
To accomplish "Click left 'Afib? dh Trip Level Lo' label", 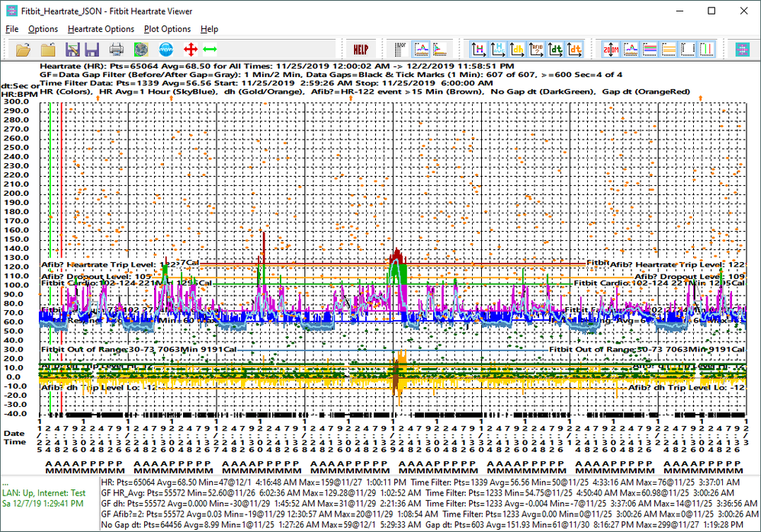I will pos(99,387).
